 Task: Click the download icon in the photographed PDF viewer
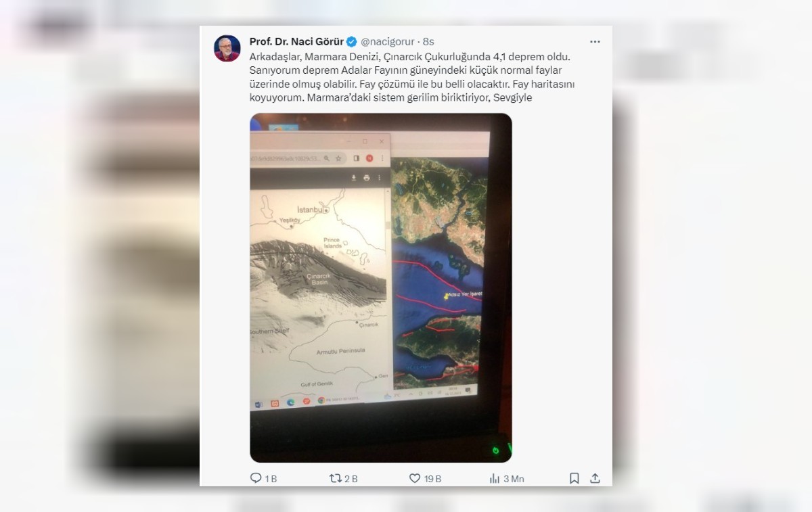354,178
